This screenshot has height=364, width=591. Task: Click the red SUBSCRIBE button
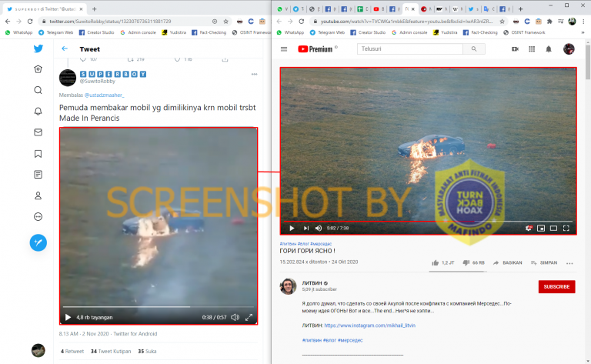[x=556, y=287]
